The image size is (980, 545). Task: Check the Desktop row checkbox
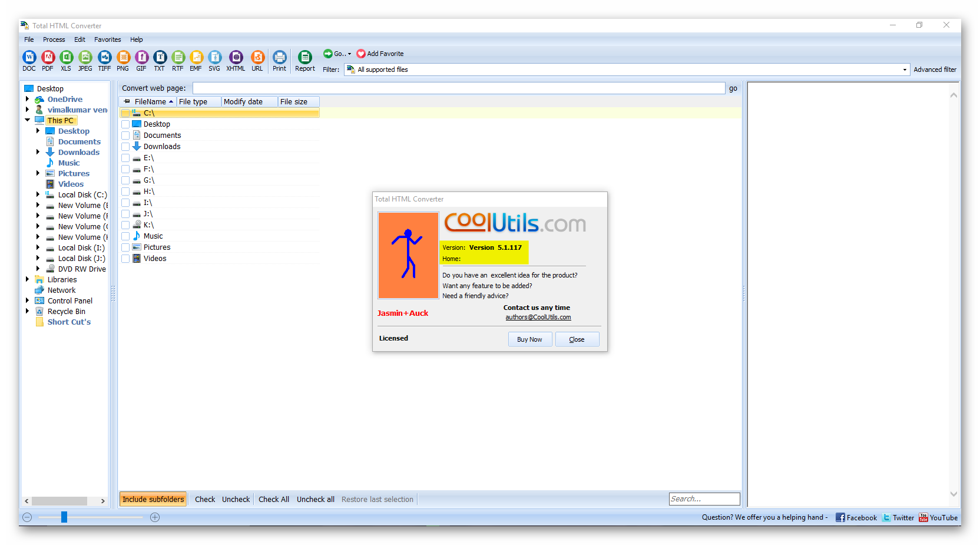tap(125, 124)
